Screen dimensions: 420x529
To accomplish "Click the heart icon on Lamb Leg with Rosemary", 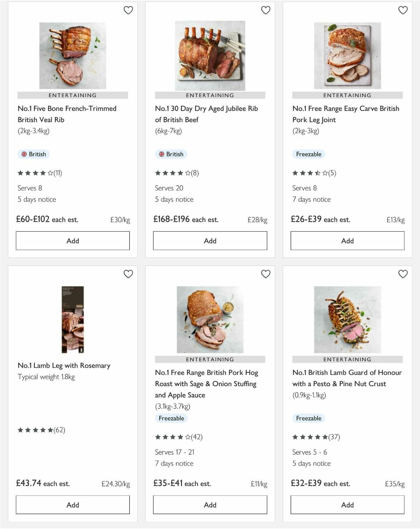I will click(x=128, y=274).
